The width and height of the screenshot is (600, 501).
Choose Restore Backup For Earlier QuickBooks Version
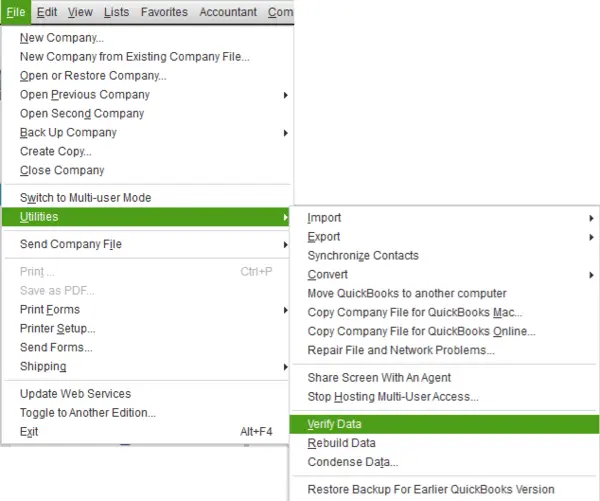click(x=431, y=490)
